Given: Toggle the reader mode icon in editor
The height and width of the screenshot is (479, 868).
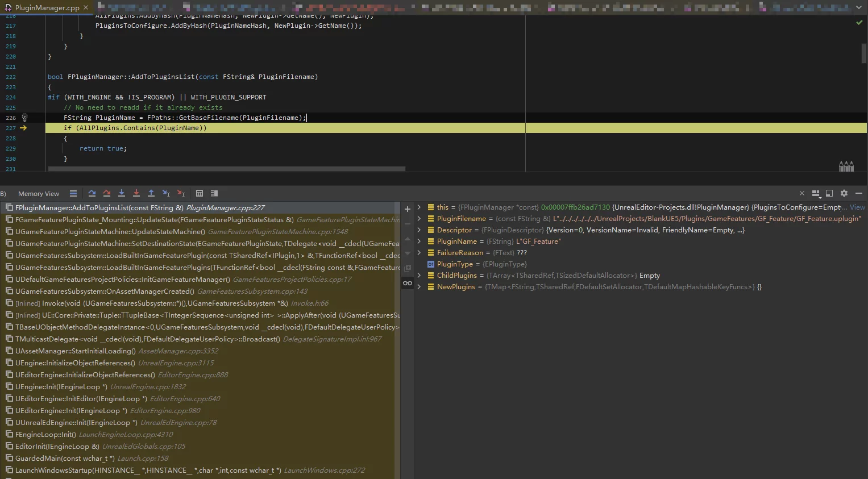Looking at the screenshot, I should pyautogui.click(x=846, y=166).
